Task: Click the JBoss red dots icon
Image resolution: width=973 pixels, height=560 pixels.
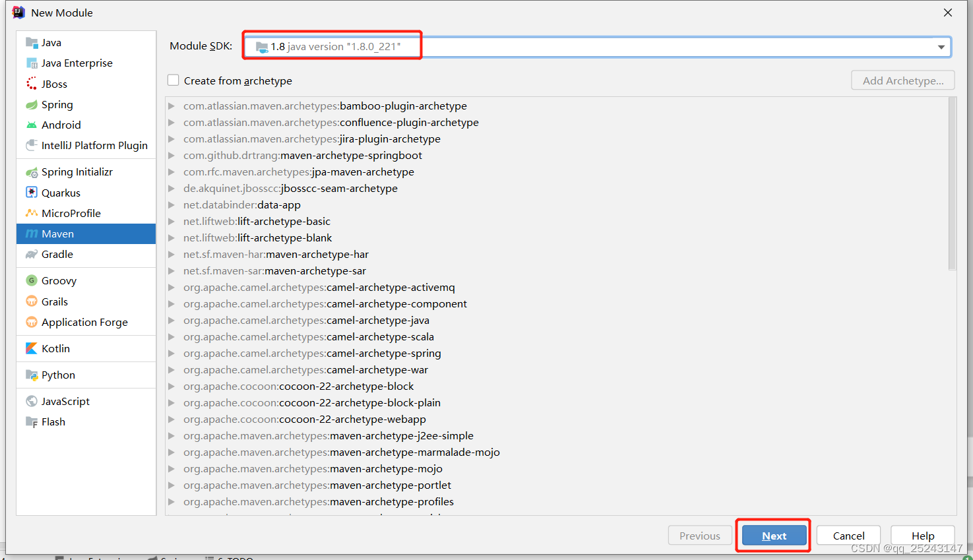Action: (x=32, y=84)
